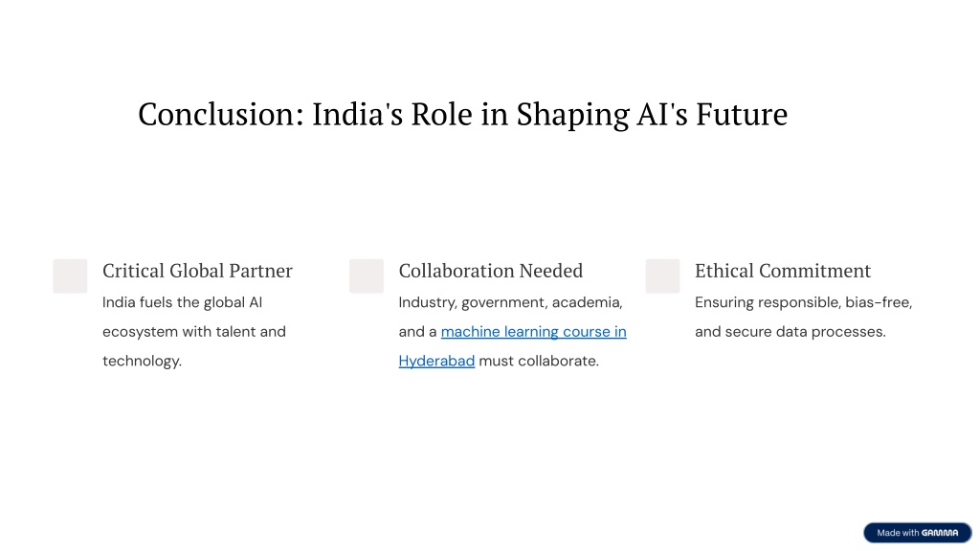Click the 'Ensuring responsible, bias-free,' line
Viewport: 980px width, 551px height.
804,302
